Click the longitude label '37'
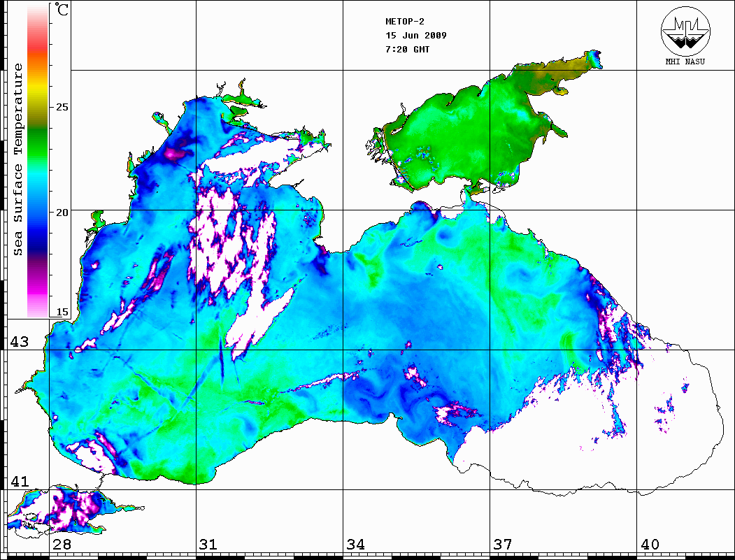The width and height of the screenshot is (735, 560). [x=503, y=545]
